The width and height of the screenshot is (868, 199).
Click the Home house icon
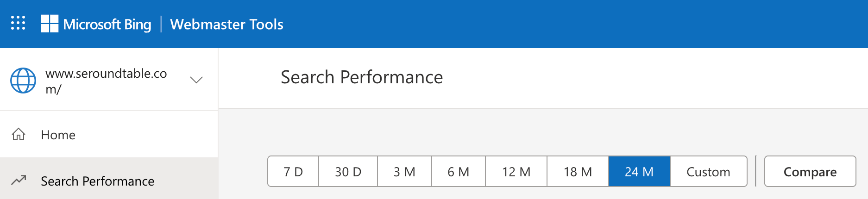19,135
